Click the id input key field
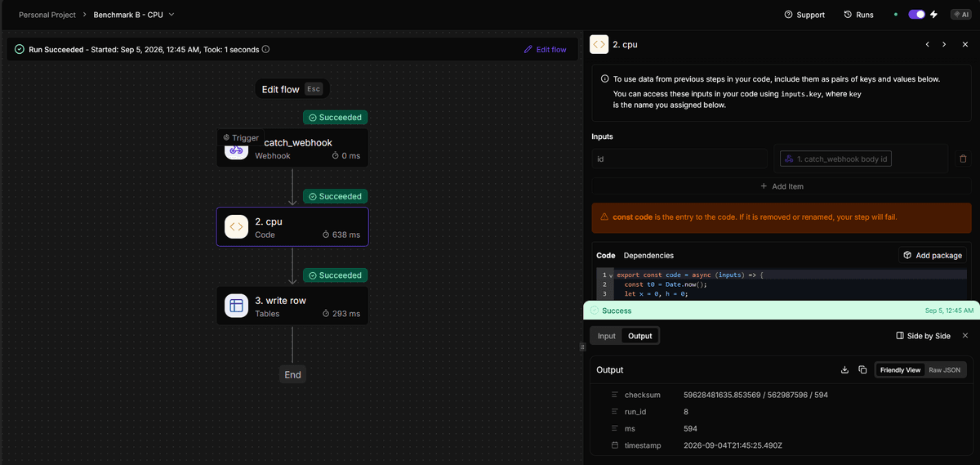Screen dimensions: 980x465 click(679, 159)
